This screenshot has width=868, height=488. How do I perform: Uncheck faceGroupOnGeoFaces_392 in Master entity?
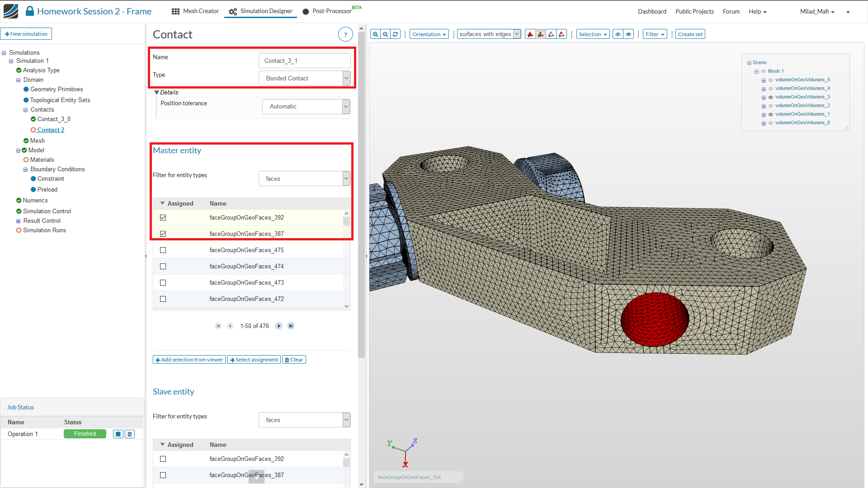click(163, 218)
